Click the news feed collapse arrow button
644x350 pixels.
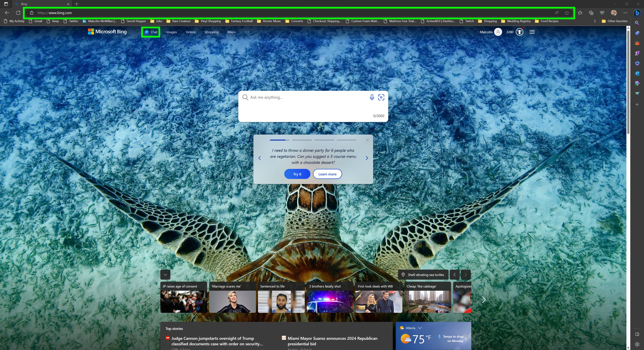click(x=166, y=275)
